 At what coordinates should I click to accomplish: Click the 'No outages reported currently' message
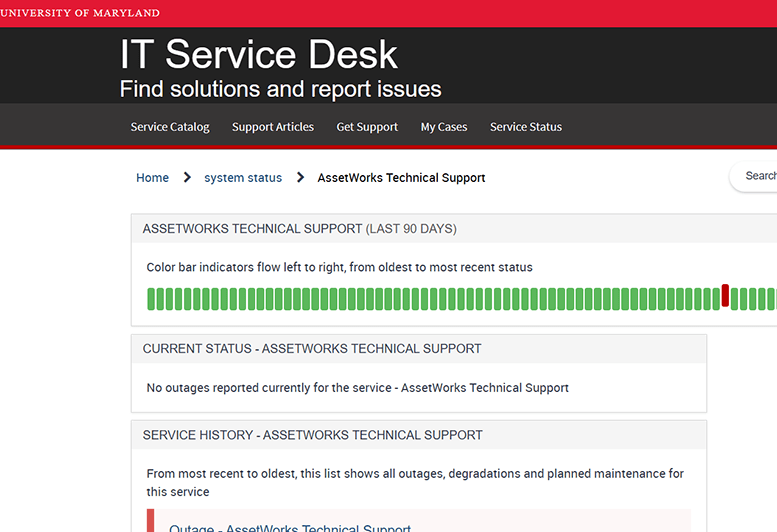357,387
